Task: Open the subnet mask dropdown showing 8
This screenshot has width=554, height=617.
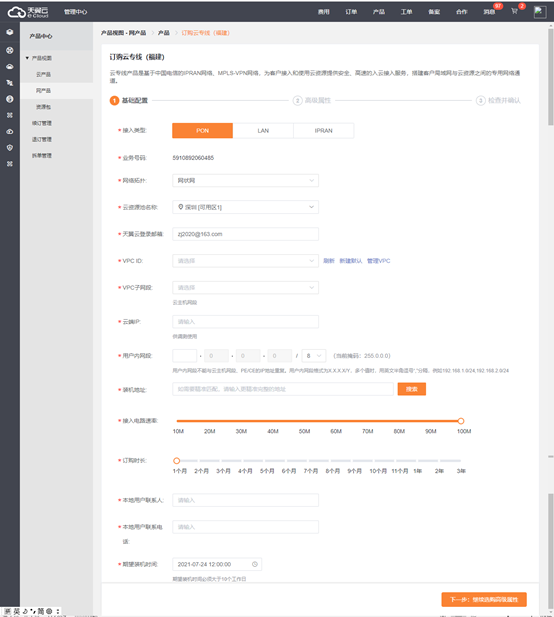Action: 314,356
